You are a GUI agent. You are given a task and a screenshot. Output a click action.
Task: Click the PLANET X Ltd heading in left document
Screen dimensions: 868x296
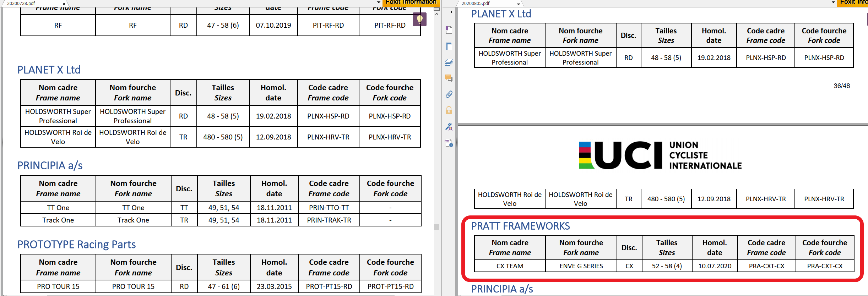(49, 70)
